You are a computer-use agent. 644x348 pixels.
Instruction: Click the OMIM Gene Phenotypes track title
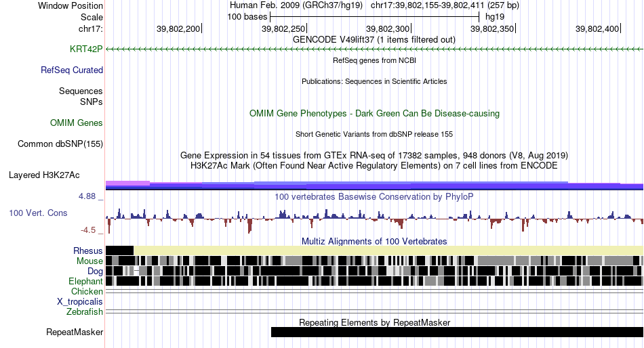(374, 113)
